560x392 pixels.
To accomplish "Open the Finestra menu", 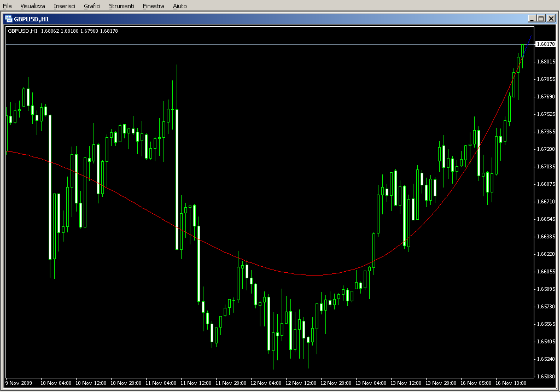I will click(x=154, y=6).
